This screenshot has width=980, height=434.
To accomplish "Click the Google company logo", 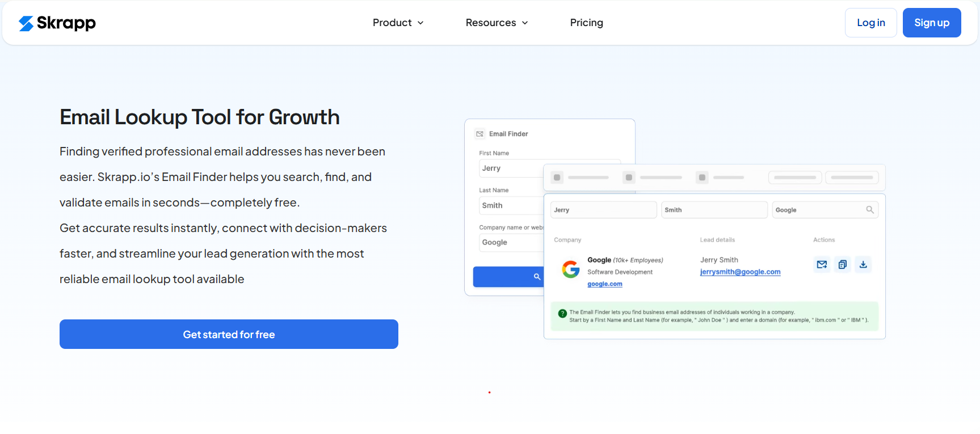I will pyautogui.click(x=570, y=269).
